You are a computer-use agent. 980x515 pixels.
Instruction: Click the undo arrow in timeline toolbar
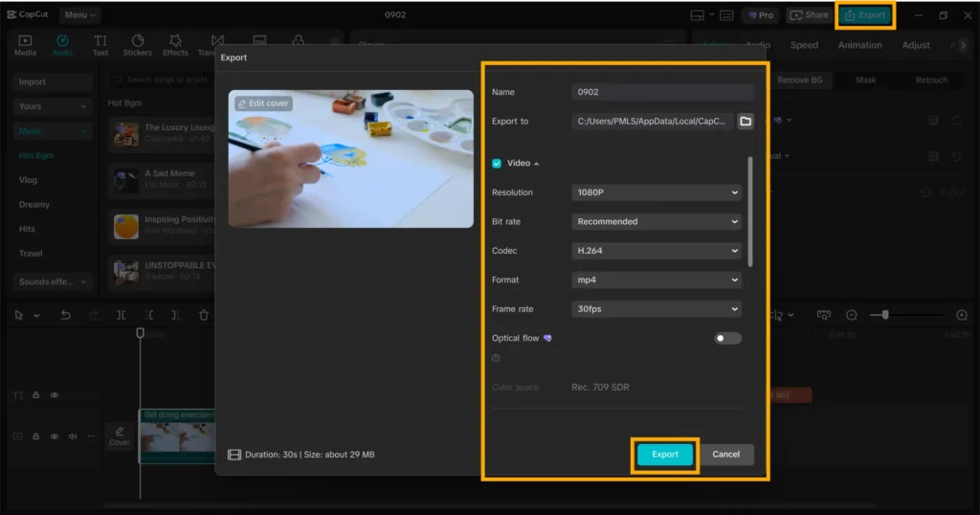tap(66, 315)
